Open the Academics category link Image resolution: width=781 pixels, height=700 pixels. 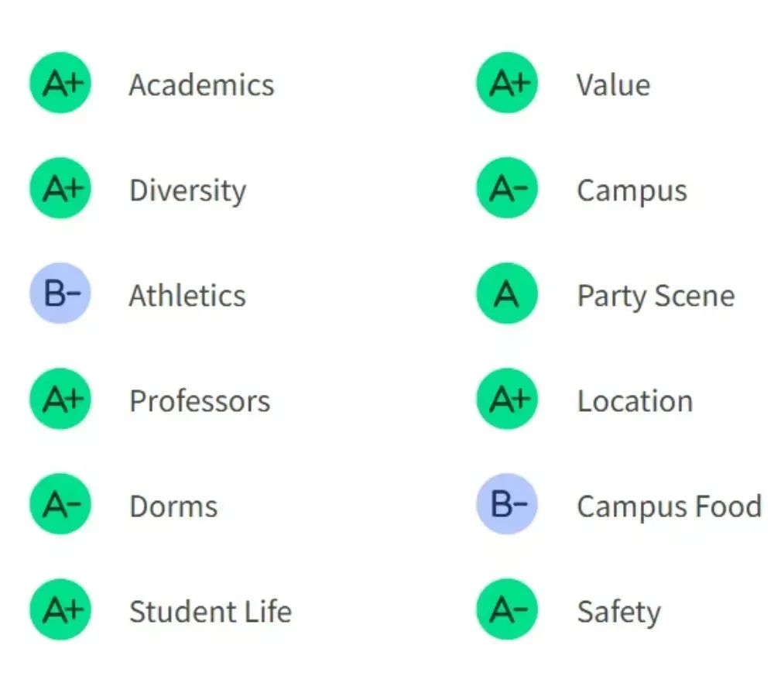(x=202, y=84)
